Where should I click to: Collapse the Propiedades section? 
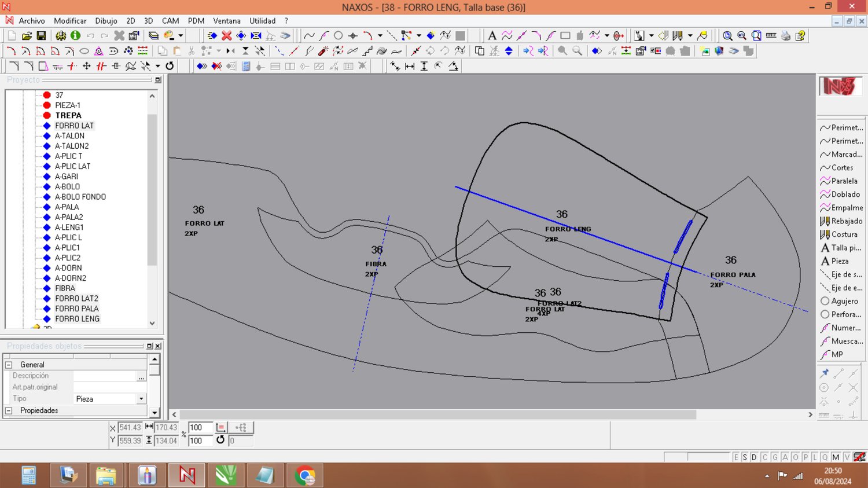point(9,410)
